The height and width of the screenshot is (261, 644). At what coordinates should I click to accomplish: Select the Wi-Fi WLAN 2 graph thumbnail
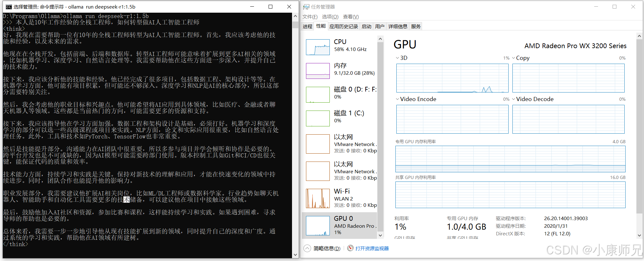click(x=318, y=198)
